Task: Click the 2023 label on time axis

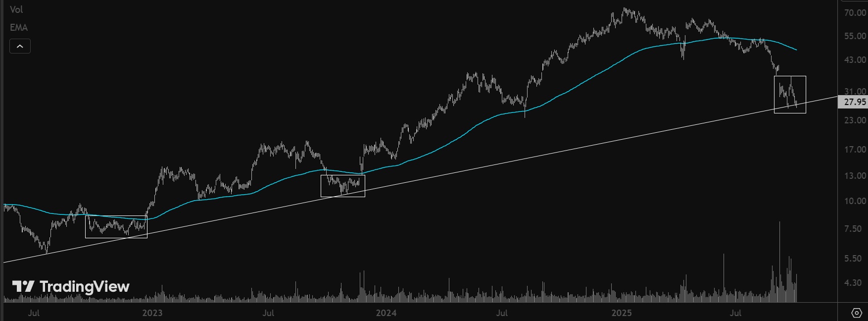Action: [152, 313]
